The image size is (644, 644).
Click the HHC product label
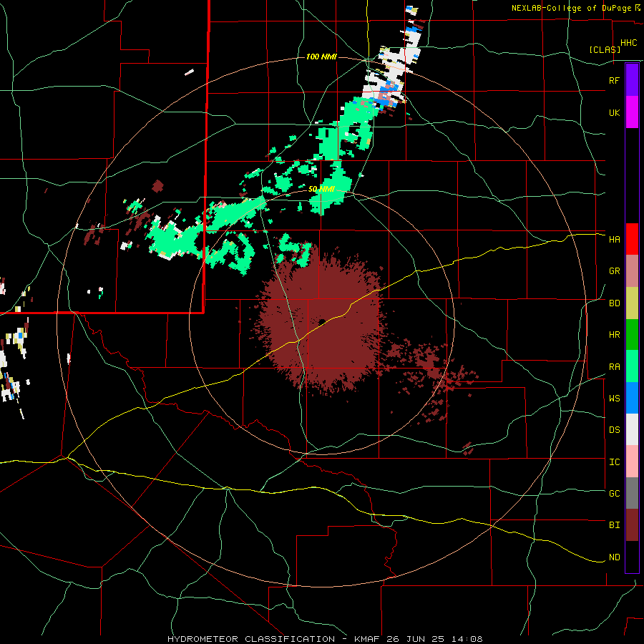(x=629, y=43)
